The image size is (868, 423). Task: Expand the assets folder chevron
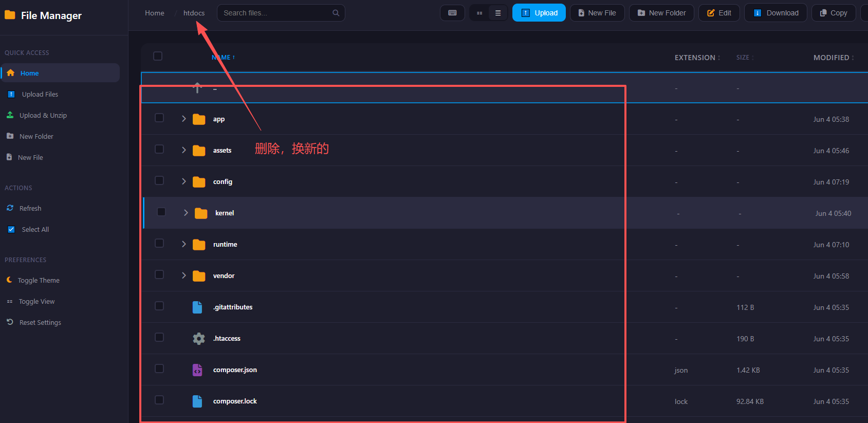183,150
